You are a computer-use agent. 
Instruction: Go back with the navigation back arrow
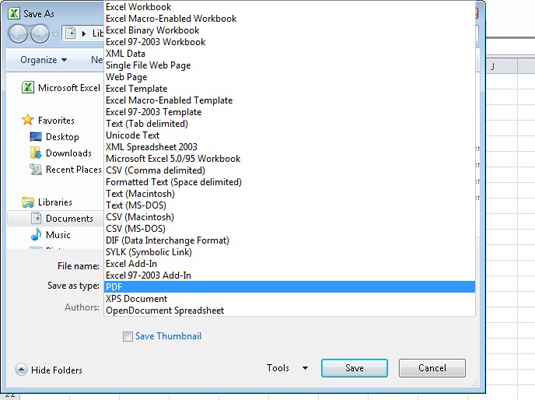[x=18, y=34]
